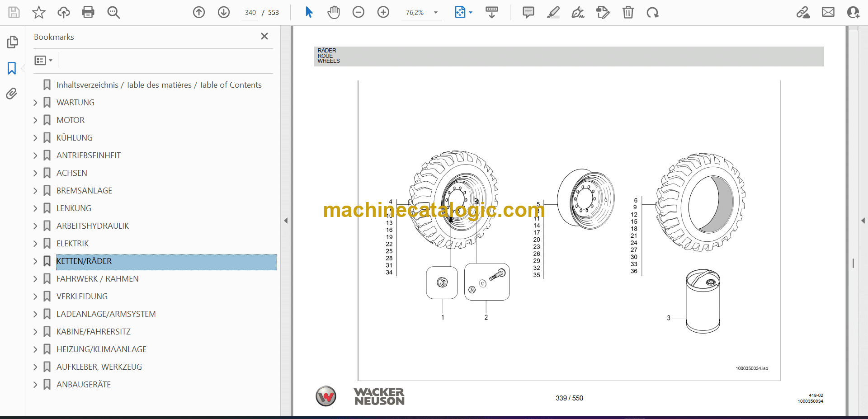Expand the FAHRWERK / RAHMEN bookmark
Screen dimensions: 868x419
click(35, 279)
